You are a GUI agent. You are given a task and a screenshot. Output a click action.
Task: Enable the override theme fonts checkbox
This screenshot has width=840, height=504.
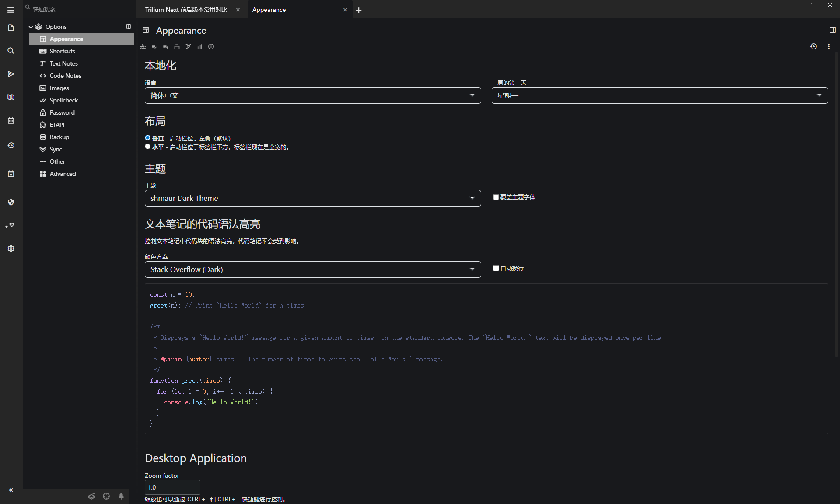tap(496, 197)
